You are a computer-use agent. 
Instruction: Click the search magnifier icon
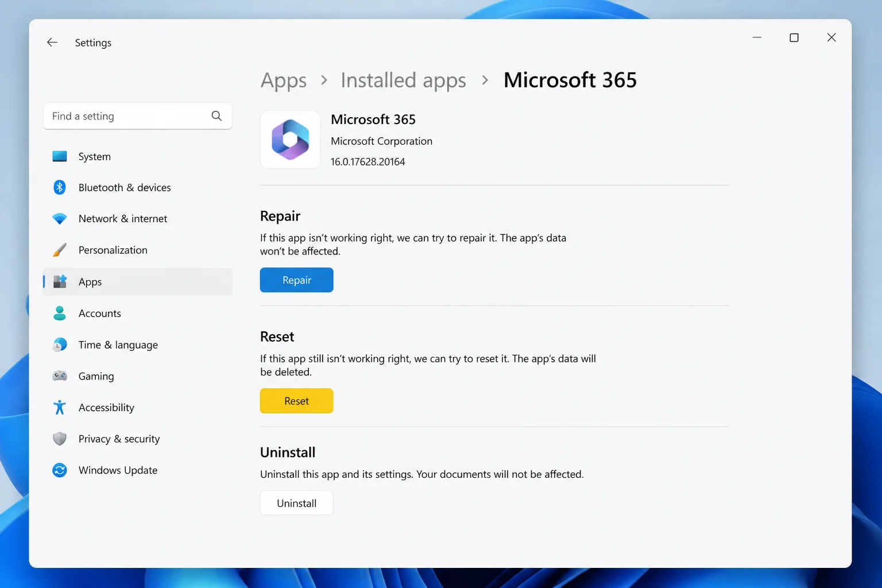(216, 116)
